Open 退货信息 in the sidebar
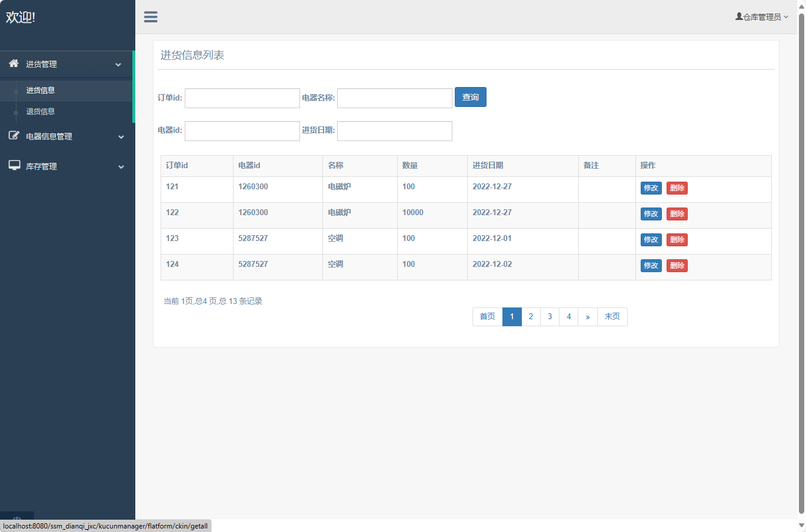806x532 pixels. [41, 112]
